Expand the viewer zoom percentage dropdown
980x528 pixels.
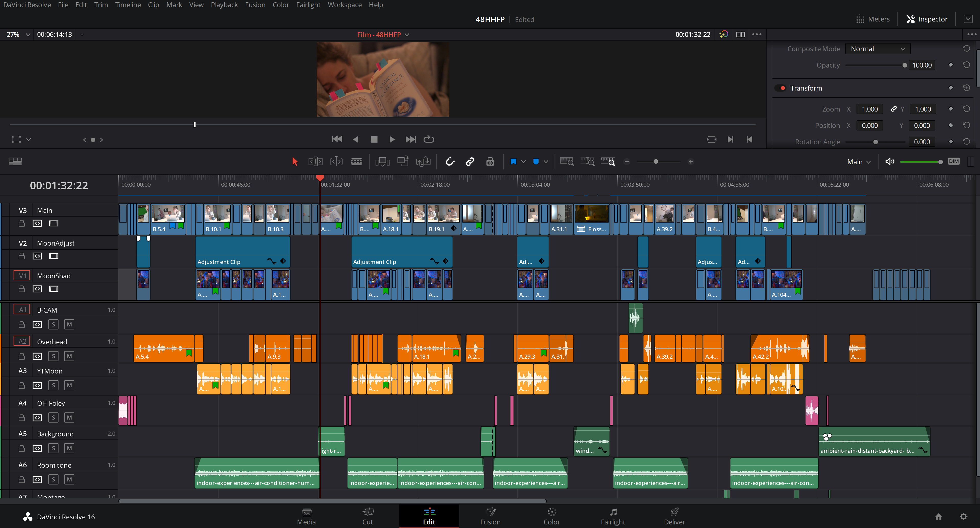pos(27,35)
